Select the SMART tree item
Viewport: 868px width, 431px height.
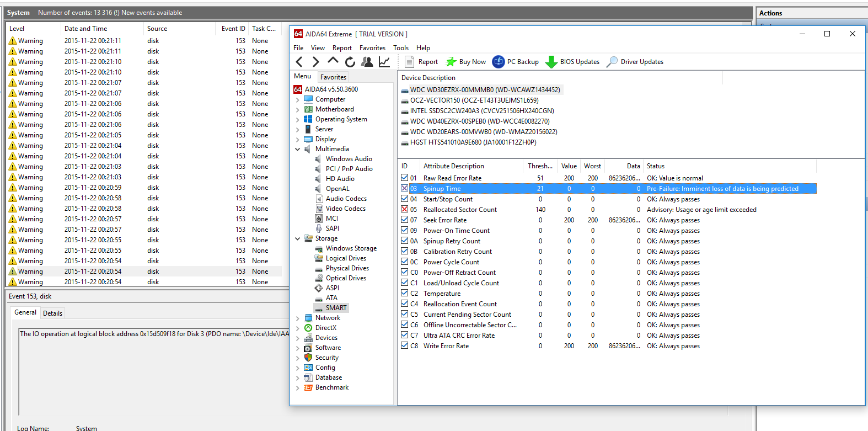pos(331,308)
